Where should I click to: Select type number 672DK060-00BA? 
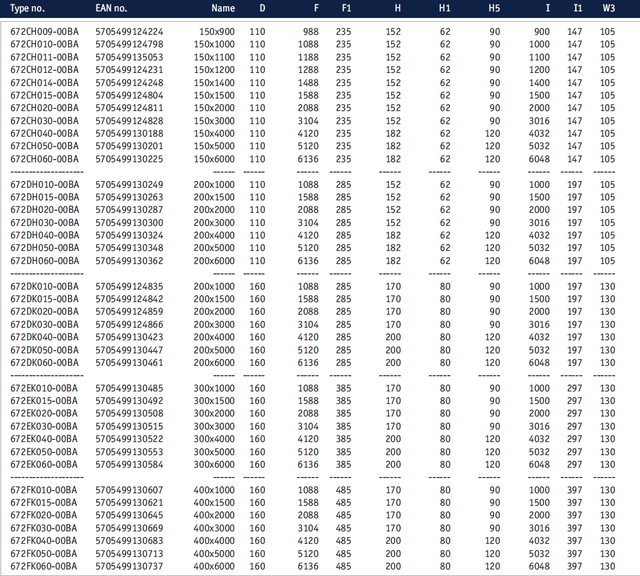click(x=44, y=363)
